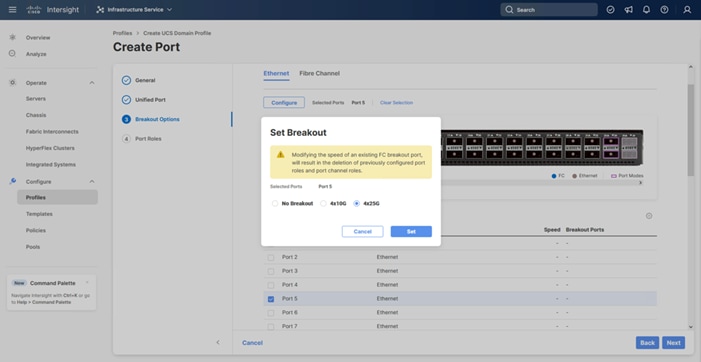Open Templates in the sidebar

(x=39, y=214)
